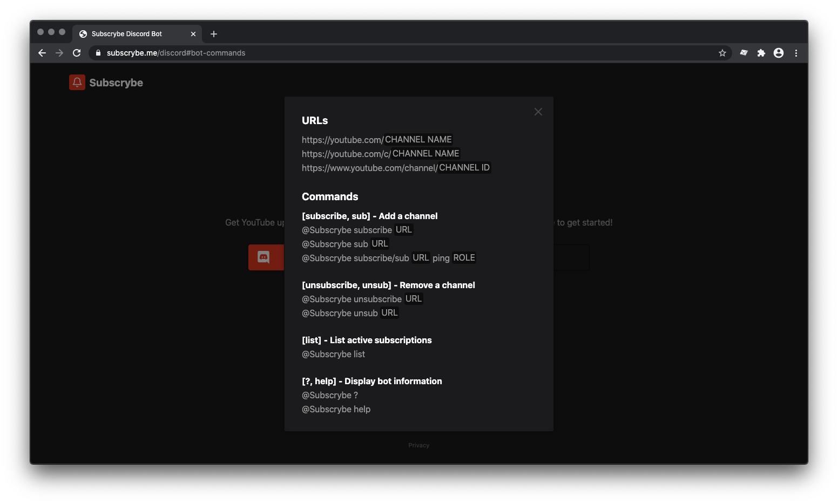Click '@Subscrybe list' command
The image size is (838, 504).
coord(333,354)
